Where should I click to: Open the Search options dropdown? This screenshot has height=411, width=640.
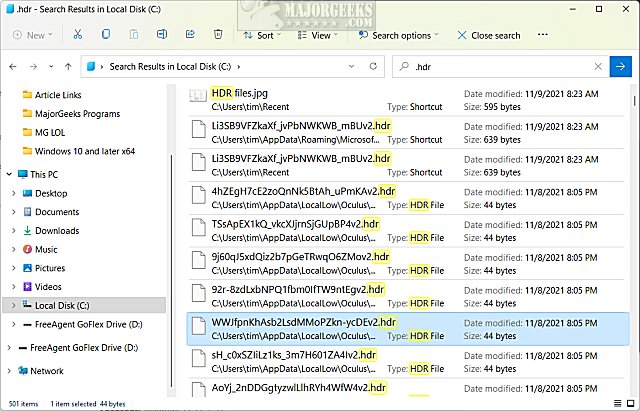click(398, 35)
